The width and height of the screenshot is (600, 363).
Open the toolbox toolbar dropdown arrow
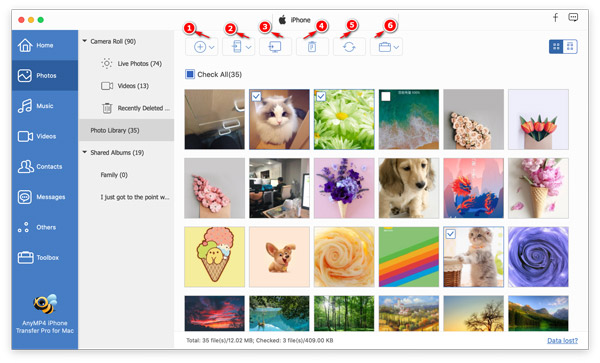click(396, 47)
